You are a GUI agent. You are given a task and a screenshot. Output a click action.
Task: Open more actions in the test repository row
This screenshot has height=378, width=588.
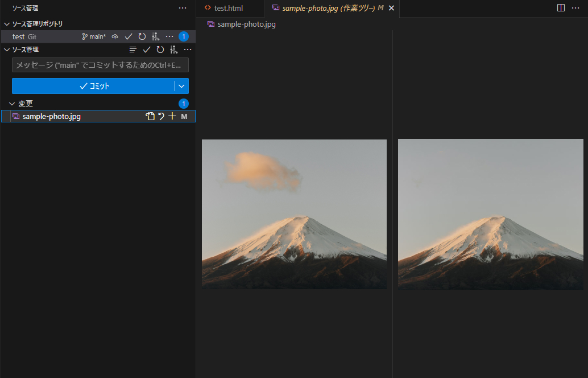pyautogui.click(x=169, y=36)
